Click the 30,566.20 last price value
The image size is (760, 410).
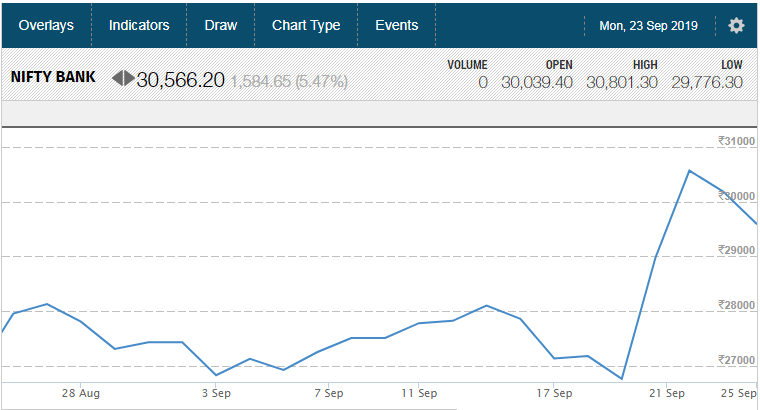pyautogui.click(x=180, y=80)
